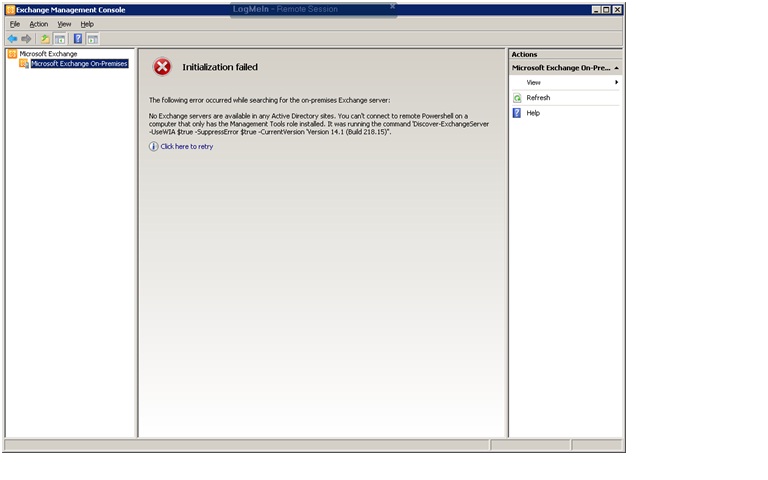
Task: Close the LogMeIn Remote Session banner
Action: (x=392, y=6)
